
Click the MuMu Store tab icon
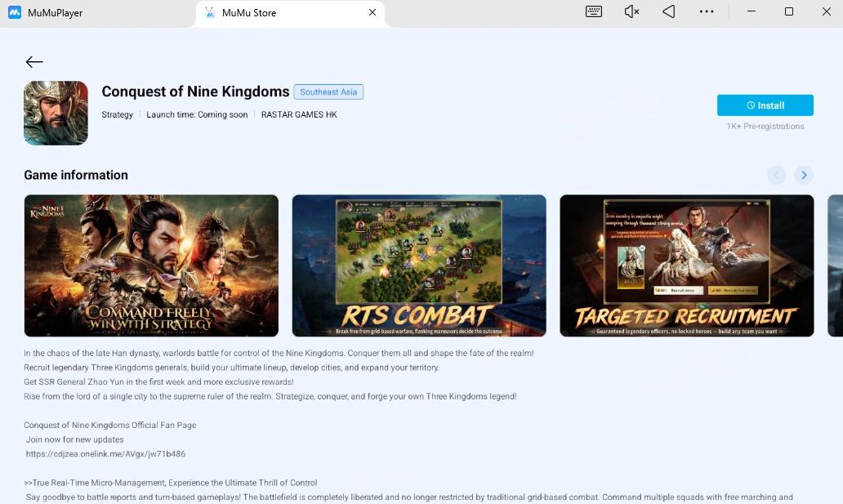tap(210, 13)
